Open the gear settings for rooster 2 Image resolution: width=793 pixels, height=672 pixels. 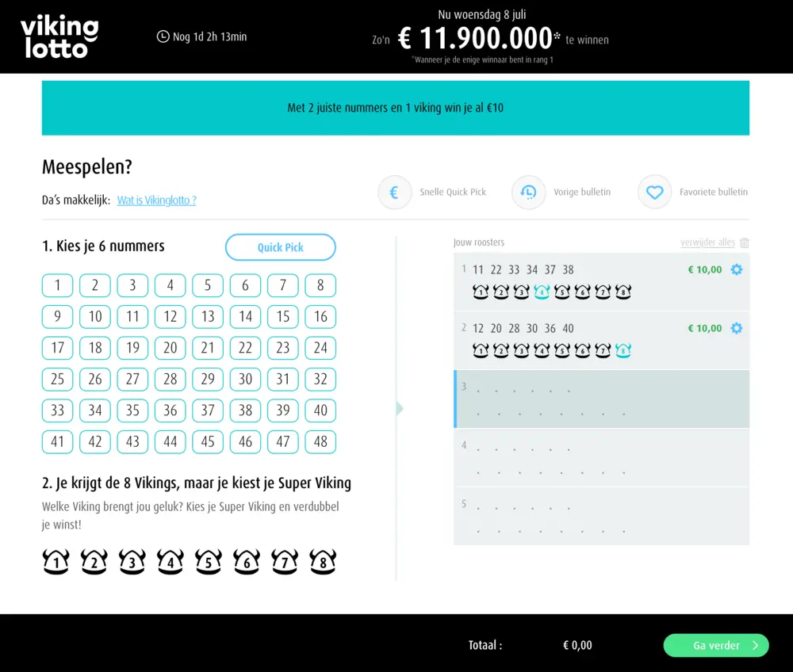point(736,328)
